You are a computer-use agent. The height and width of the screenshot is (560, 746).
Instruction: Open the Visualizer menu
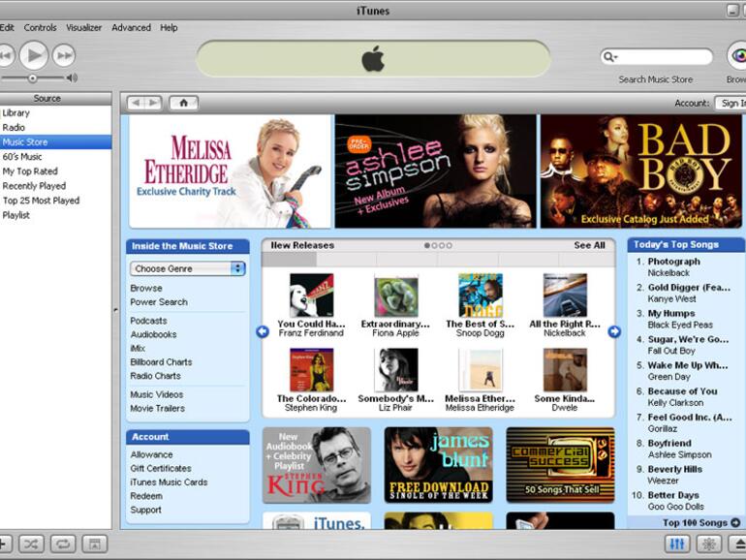(x=83, y=27)
